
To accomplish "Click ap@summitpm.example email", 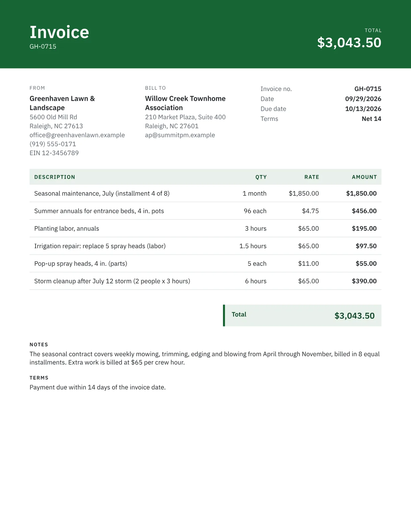I will (x=180, y=135).
